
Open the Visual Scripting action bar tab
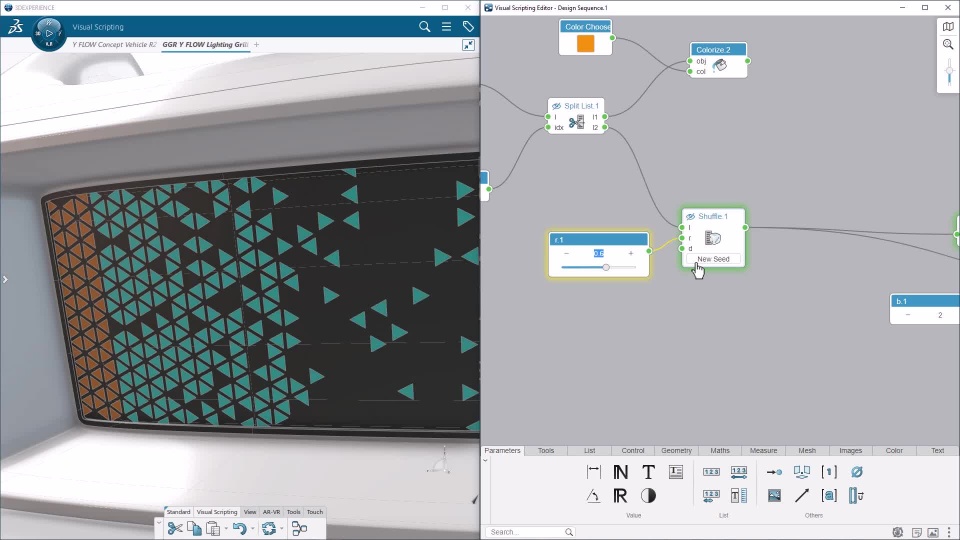pyautogui.click(x=217, y=512)
